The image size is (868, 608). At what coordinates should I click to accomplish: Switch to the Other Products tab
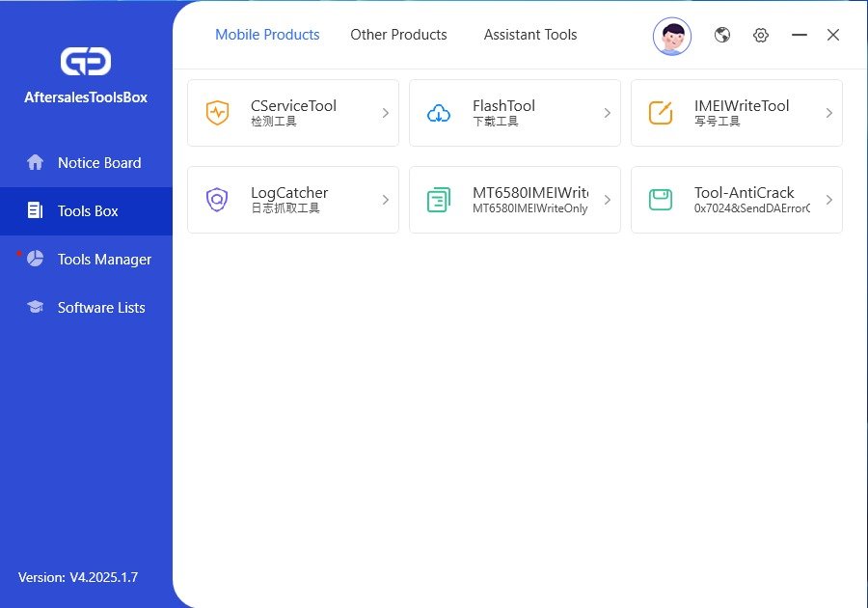tap(398, 35)
